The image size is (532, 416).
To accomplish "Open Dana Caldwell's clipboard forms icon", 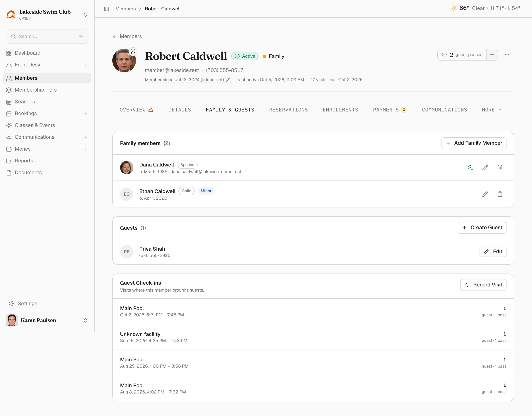I will point(500,168).
